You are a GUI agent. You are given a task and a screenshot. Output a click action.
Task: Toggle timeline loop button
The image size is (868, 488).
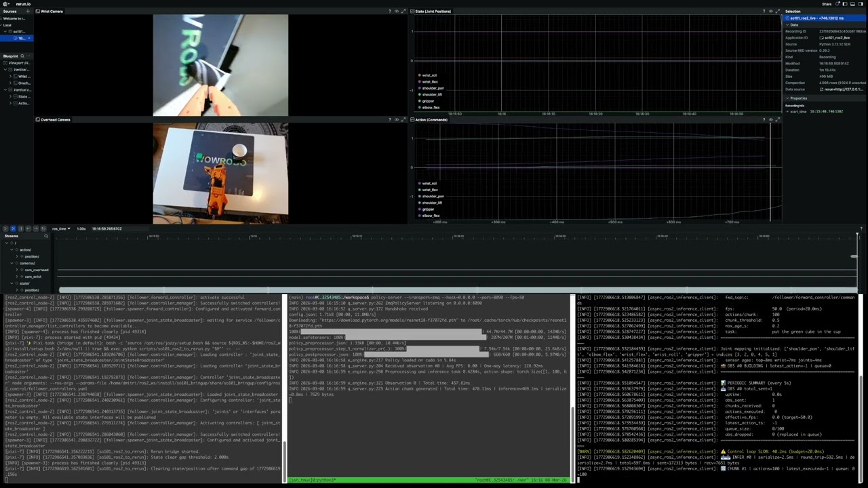[43, 228]
